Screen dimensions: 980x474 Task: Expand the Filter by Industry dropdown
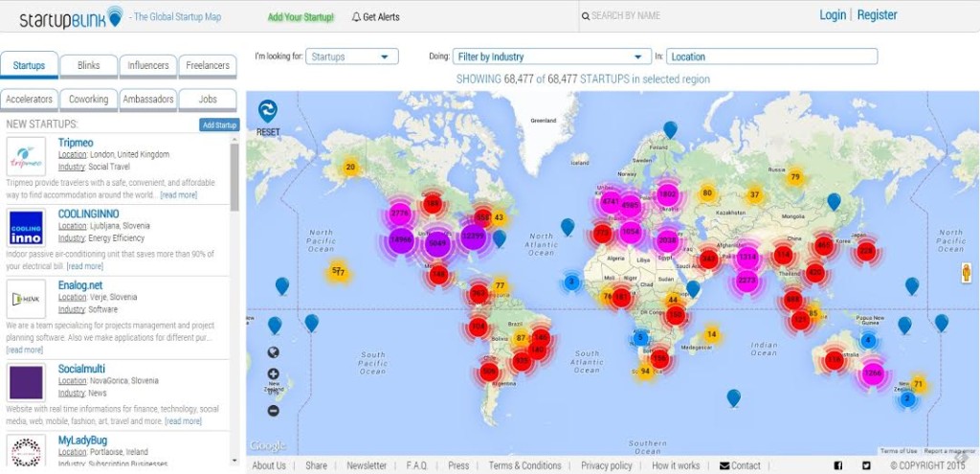[552, 56]
